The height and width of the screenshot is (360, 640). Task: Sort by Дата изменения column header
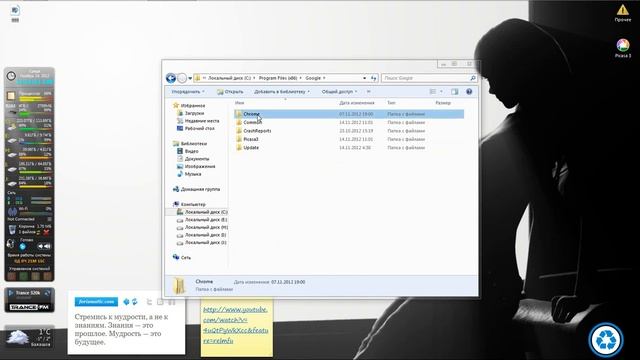click(x=357, y=103)
